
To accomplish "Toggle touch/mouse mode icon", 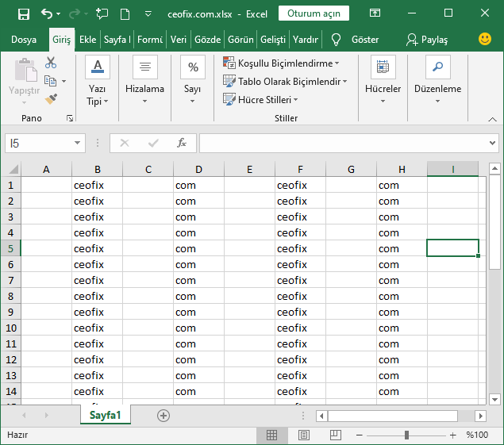I will tap(102, 13).
